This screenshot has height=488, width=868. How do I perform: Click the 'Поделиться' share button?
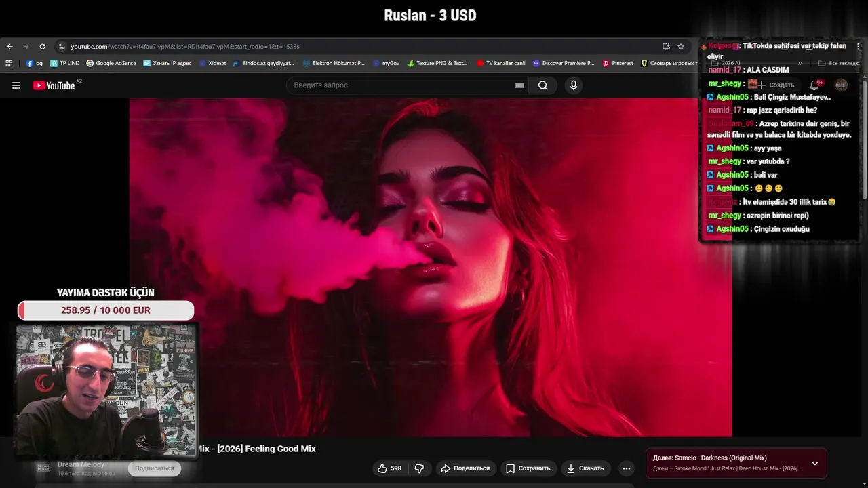pyautogui.click(x=465, y=468)
